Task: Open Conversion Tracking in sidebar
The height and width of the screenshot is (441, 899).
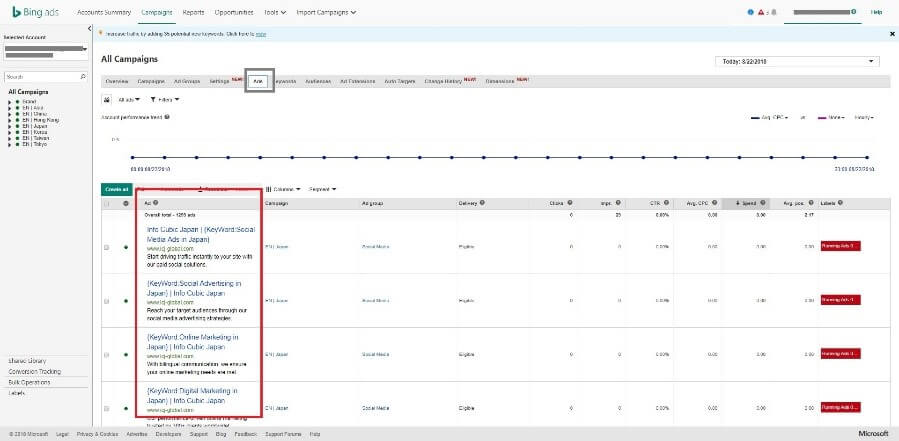Action: click(35, 371)
